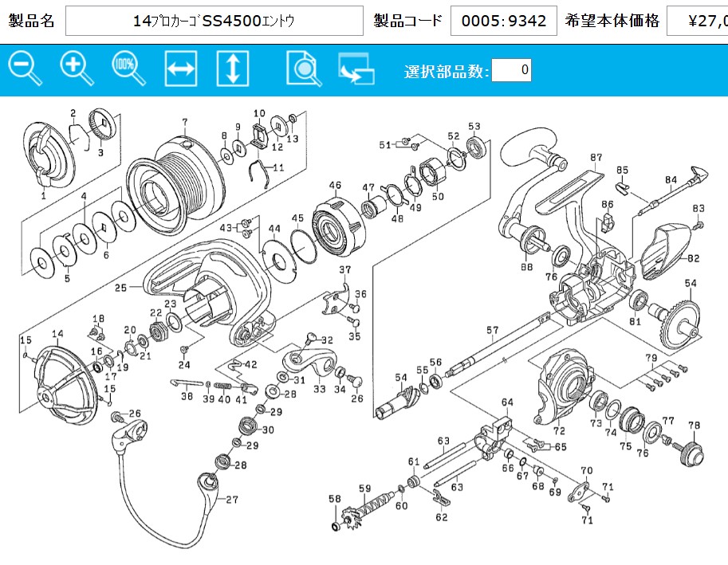Select part number 45 ring label

pos(297,218)
